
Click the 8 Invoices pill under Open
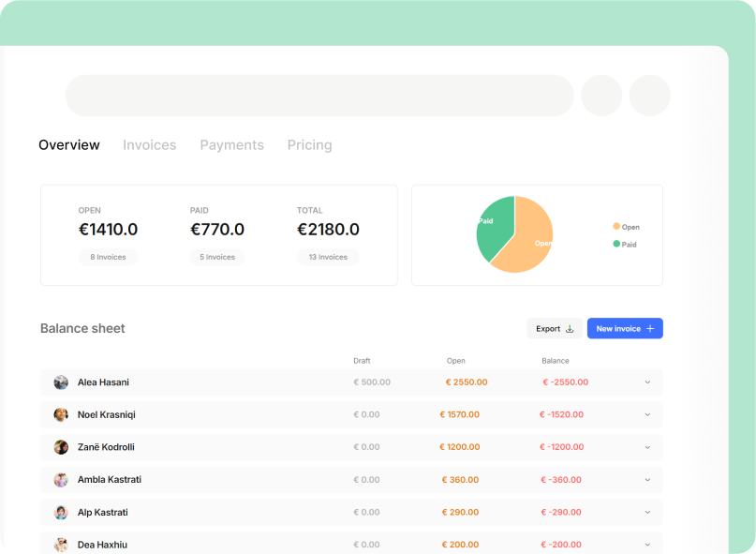(x=108, y=257)
